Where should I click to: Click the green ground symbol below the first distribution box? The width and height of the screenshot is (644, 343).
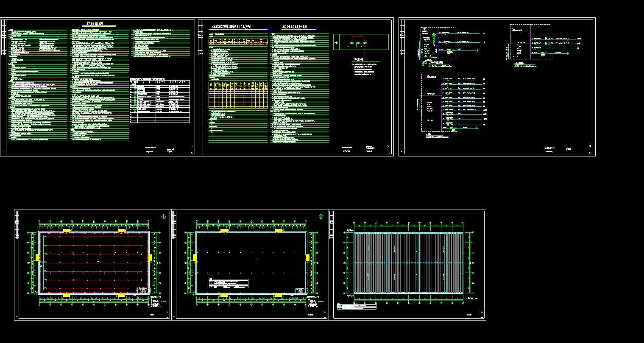pyautogui.click(x=425, y=63)
